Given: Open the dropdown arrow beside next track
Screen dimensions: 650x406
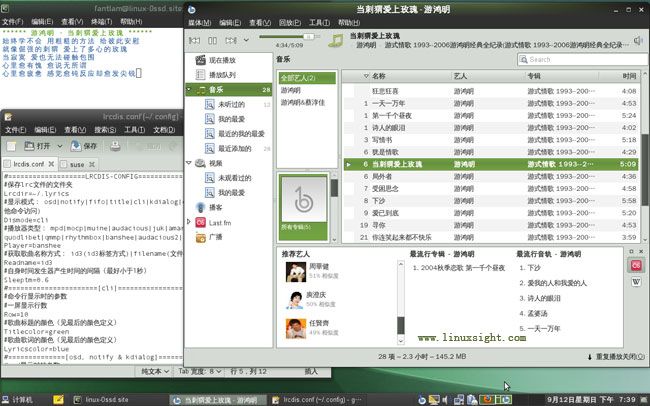Looking at the screenshot, I should [x=246, y=40].
